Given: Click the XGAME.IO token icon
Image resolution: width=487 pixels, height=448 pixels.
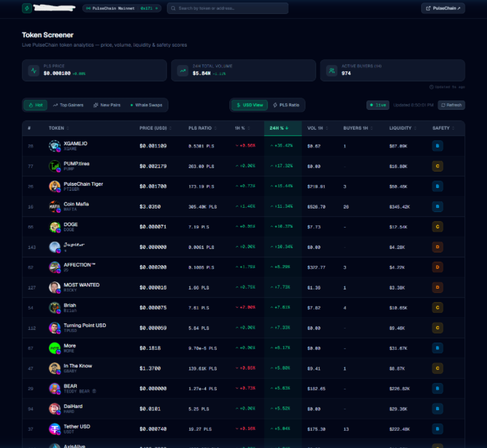Looking at the screenshot, I should (54, 146).
